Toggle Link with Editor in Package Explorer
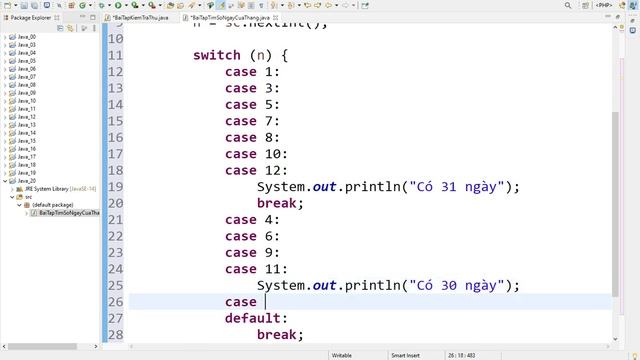Viewport: 640px width, 360px height. (x=70, y=28)
